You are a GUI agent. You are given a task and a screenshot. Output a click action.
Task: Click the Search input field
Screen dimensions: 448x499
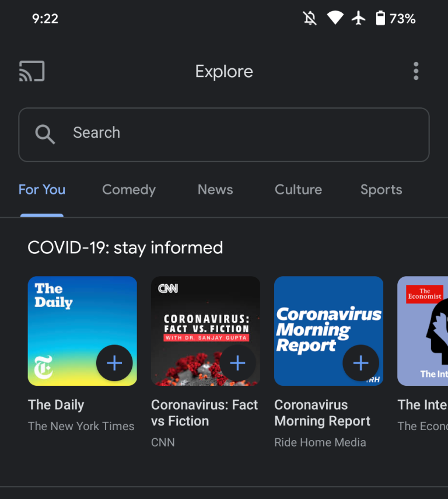pos(224,135)
